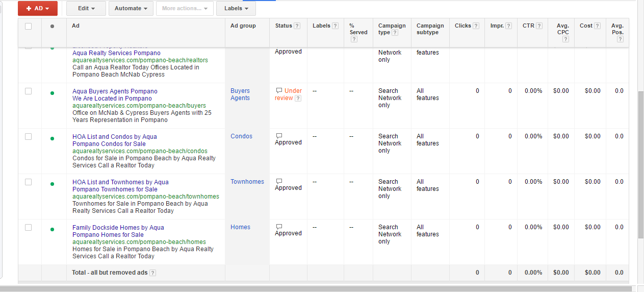Open the Automate dropdown
The height and width of the screenshot is (292, 644).
[x=131, y=8]
